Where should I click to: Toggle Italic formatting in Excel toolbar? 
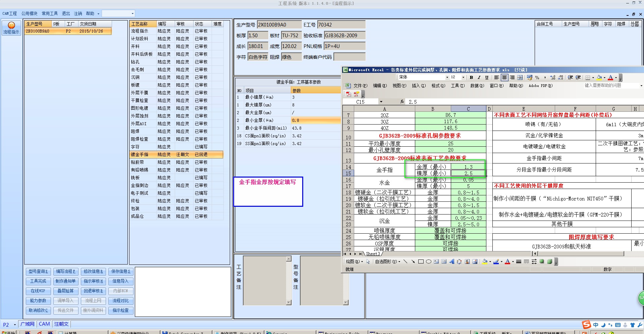pos(479,78)
